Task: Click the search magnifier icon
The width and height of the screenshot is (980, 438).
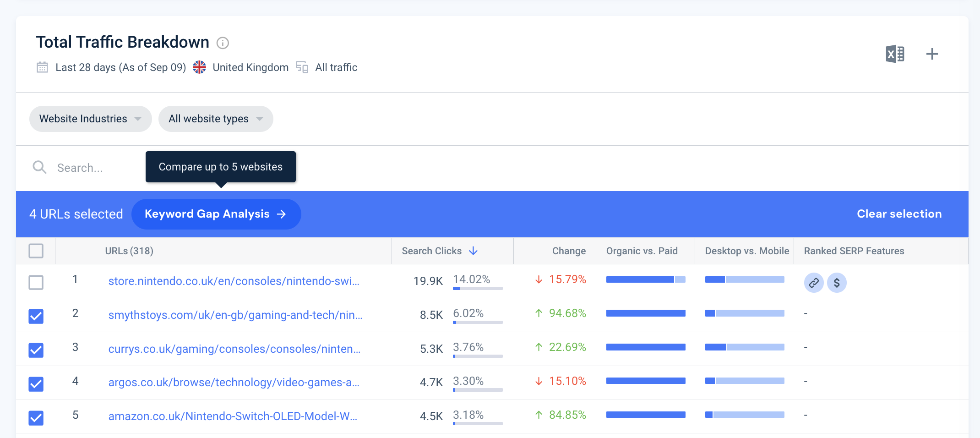Action: click(39, 167)
